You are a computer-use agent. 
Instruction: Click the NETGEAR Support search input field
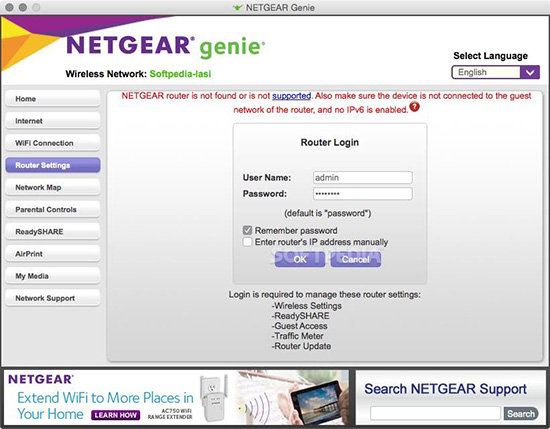tap(435, 414)
